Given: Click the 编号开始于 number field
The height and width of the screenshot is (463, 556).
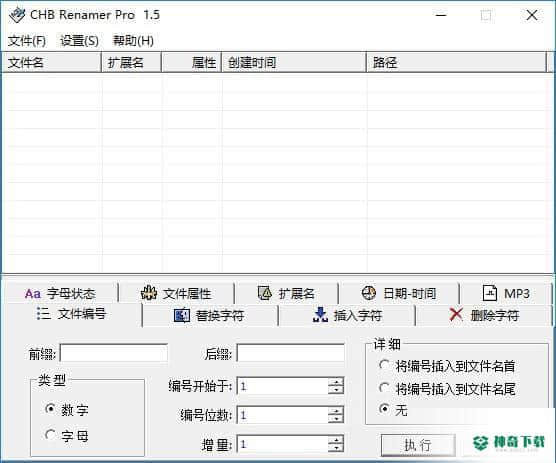Looking at the screenshot, I should tap(283, 386).
